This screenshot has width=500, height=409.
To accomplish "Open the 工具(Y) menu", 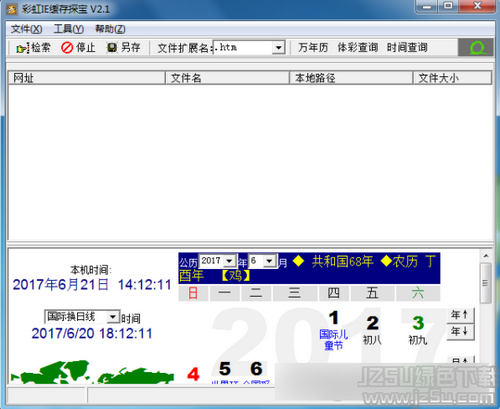I will pos(69,29).
